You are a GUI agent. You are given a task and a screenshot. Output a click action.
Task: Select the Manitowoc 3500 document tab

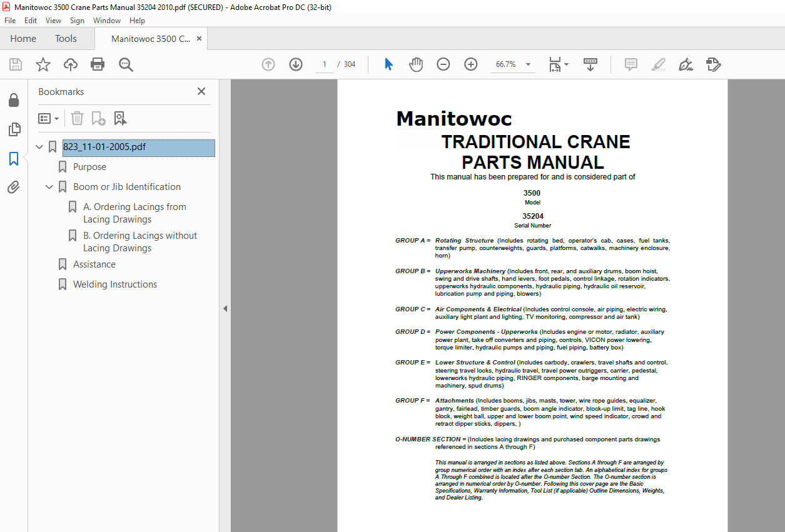pyautogui.click(x=151, y=39)
